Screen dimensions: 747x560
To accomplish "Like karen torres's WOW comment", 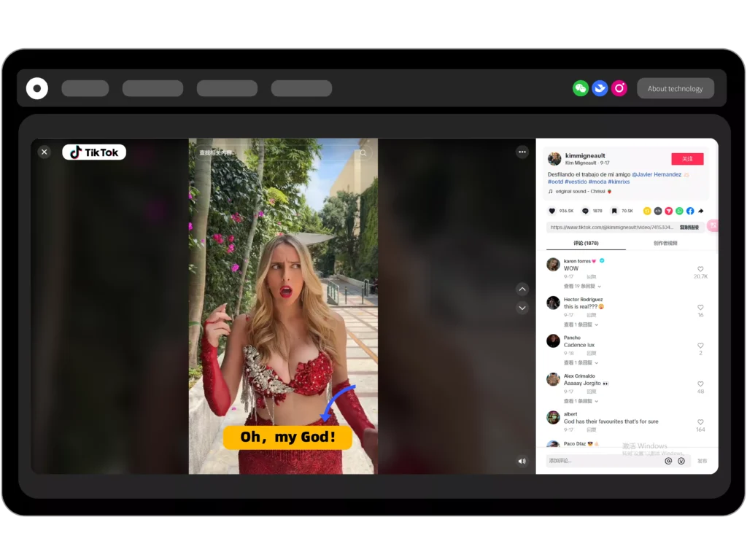I will click(x=700, y=269).
